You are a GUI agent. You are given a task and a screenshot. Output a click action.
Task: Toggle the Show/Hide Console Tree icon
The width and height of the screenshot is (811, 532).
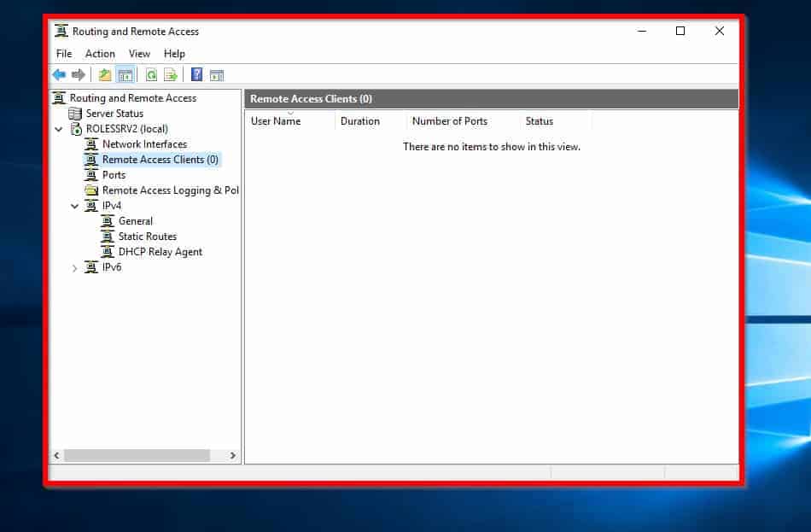(125, 74)
